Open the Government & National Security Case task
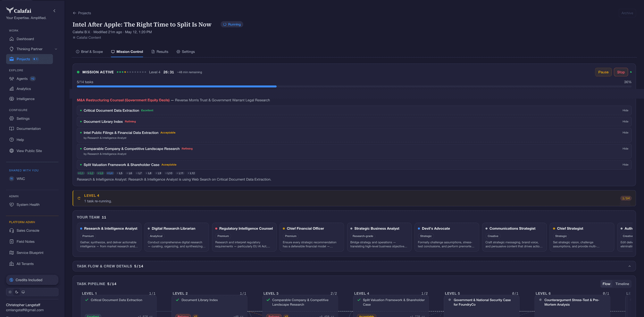This screenshot has width=644, height=317. coord(482,306)
